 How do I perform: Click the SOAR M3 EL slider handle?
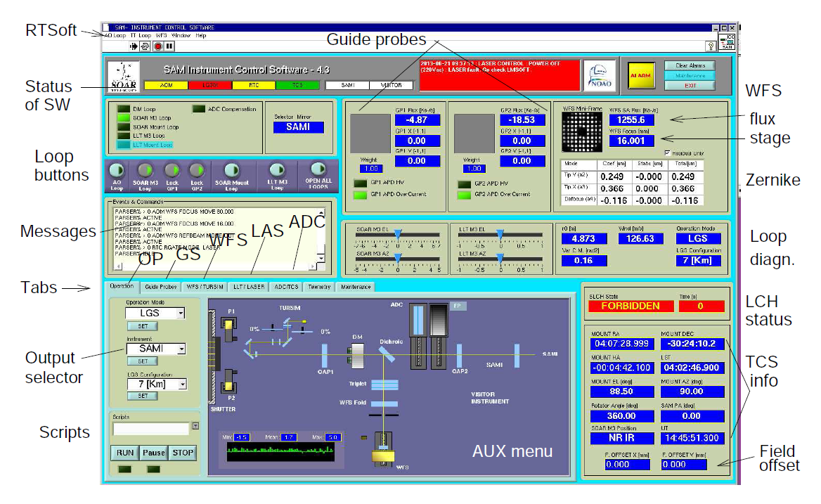pos(398,234)
